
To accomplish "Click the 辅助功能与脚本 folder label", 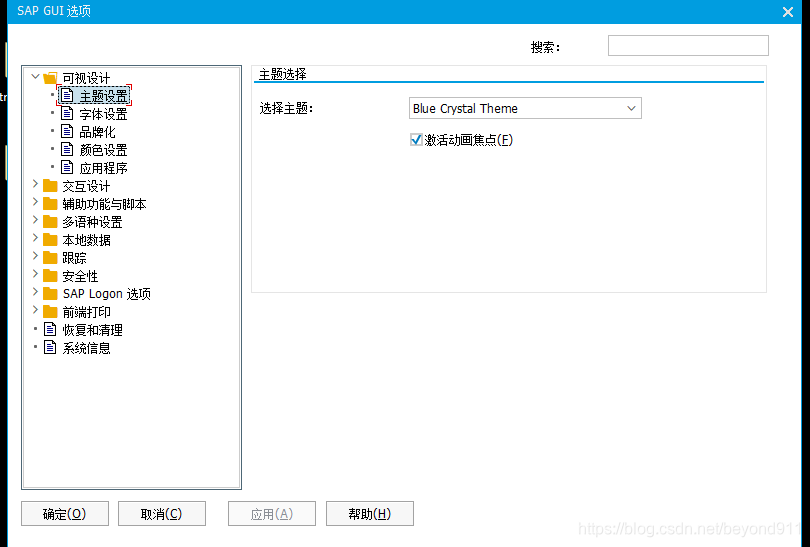I will (x=104, y=204).
